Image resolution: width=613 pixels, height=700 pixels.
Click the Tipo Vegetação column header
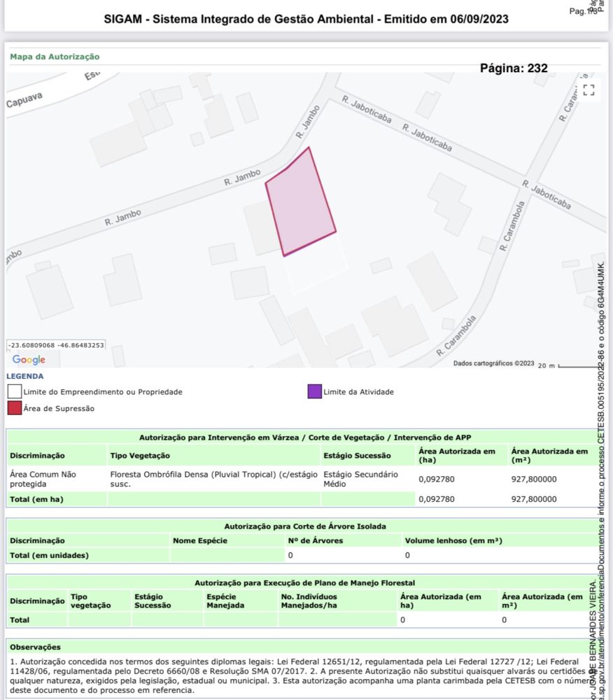click(x=140, y=456)
